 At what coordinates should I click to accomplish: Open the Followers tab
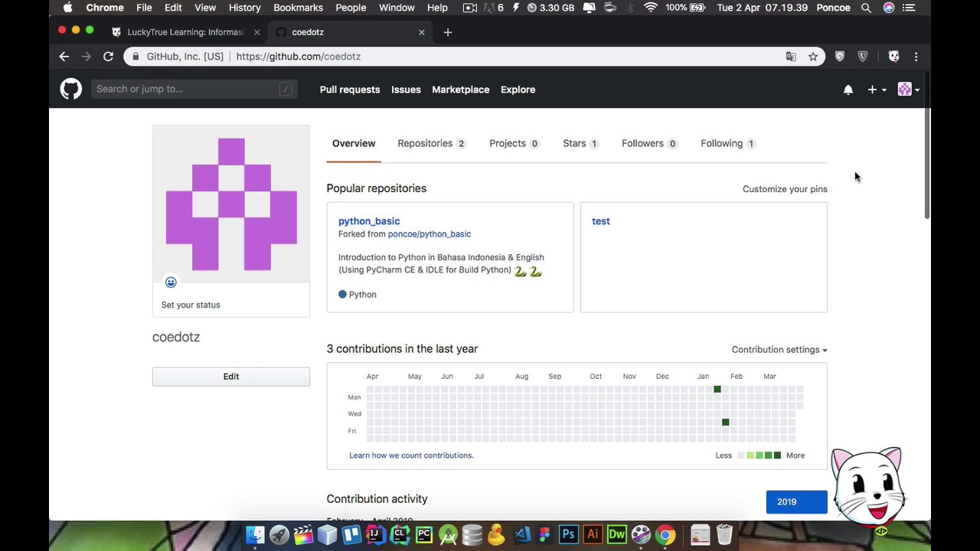(x=649, y=143)
